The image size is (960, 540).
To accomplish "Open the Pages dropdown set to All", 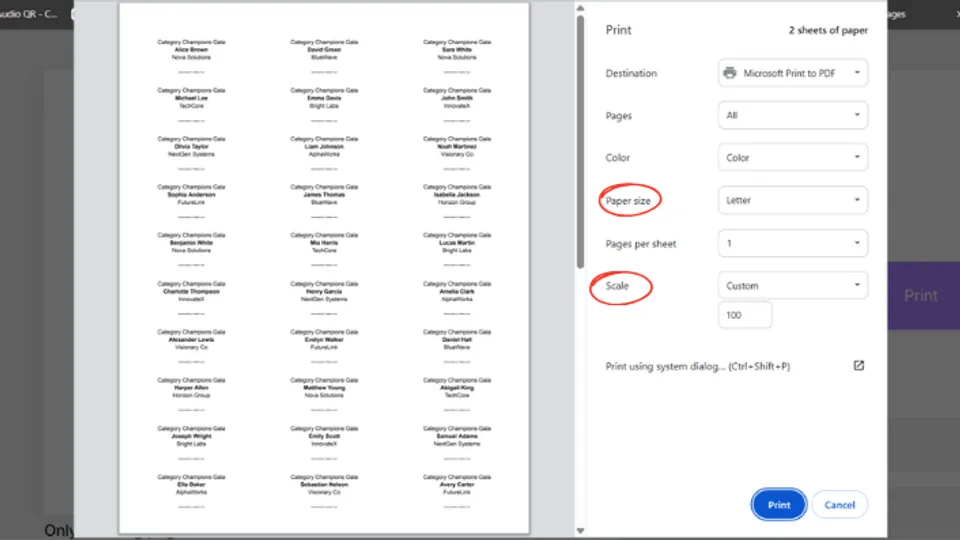I will point(793,115).
